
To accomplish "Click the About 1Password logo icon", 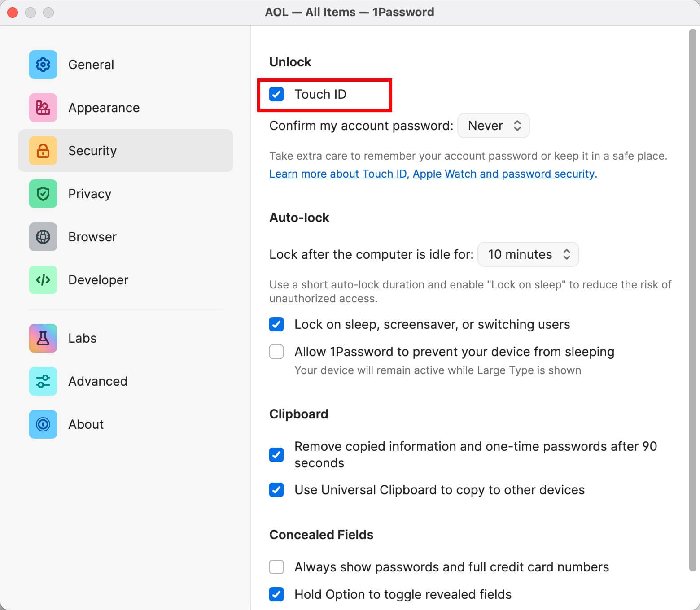I will point(43,424).
